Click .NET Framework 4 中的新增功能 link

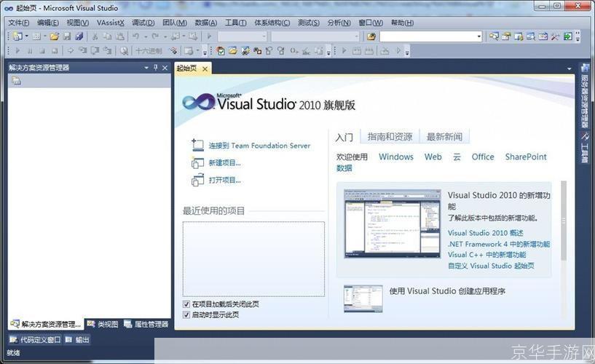499,244
